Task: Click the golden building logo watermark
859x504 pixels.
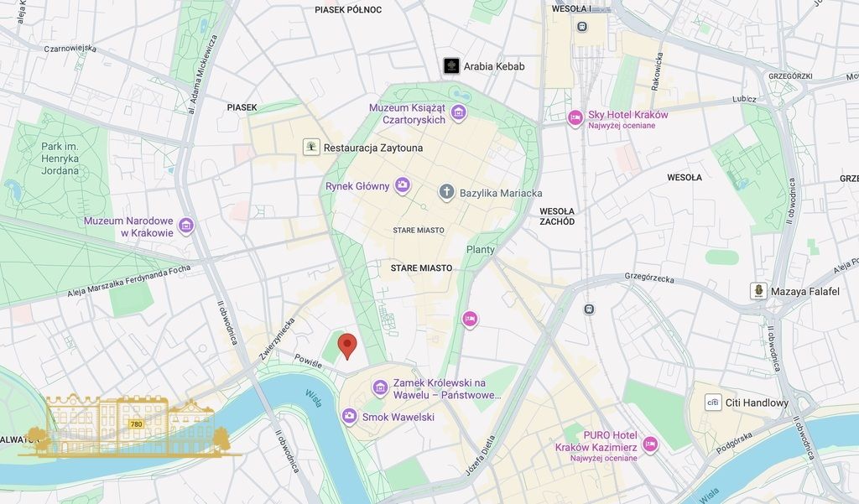Action: pyautogui.click(x=128, y=425)
